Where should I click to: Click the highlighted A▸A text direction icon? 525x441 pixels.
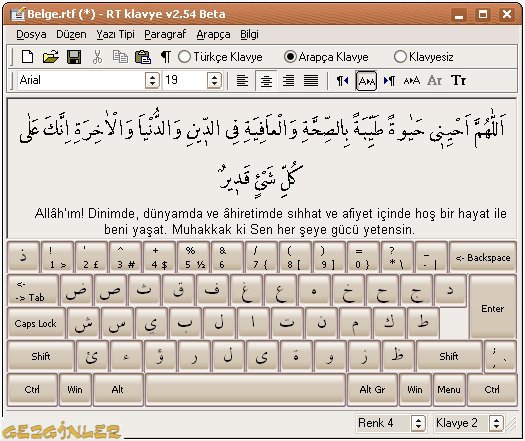click(x=367, y=81)
